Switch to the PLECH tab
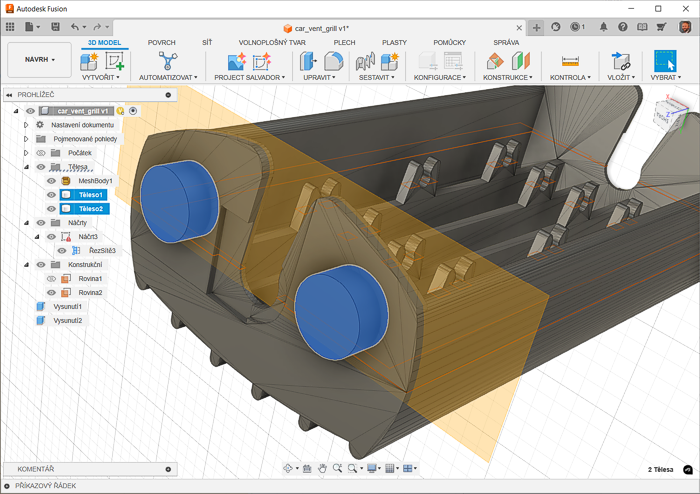The height and width of the screenshot is (494, 700). point(345,42)
